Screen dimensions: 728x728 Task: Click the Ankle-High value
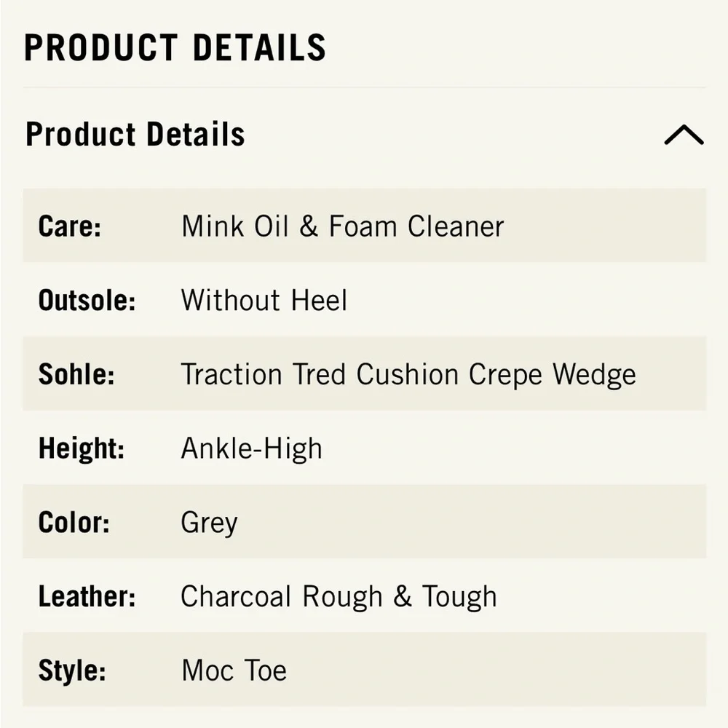tap(251, 448)
